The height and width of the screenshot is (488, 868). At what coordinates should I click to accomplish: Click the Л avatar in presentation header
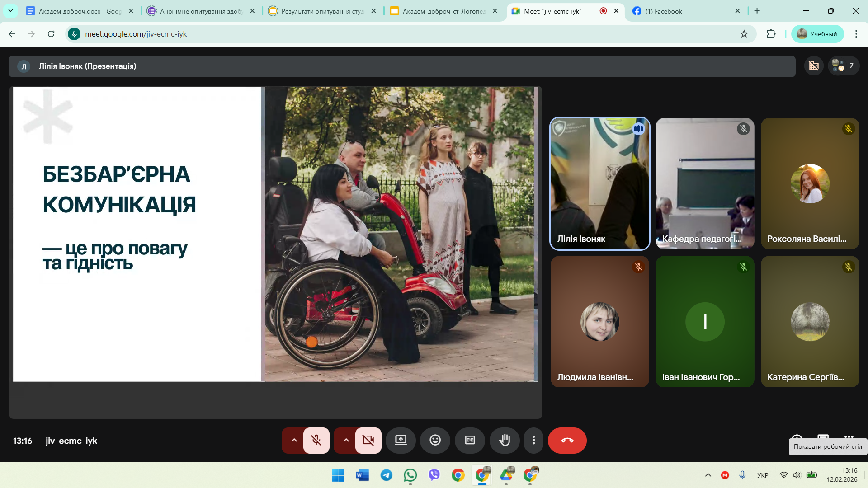click(24, 66)
